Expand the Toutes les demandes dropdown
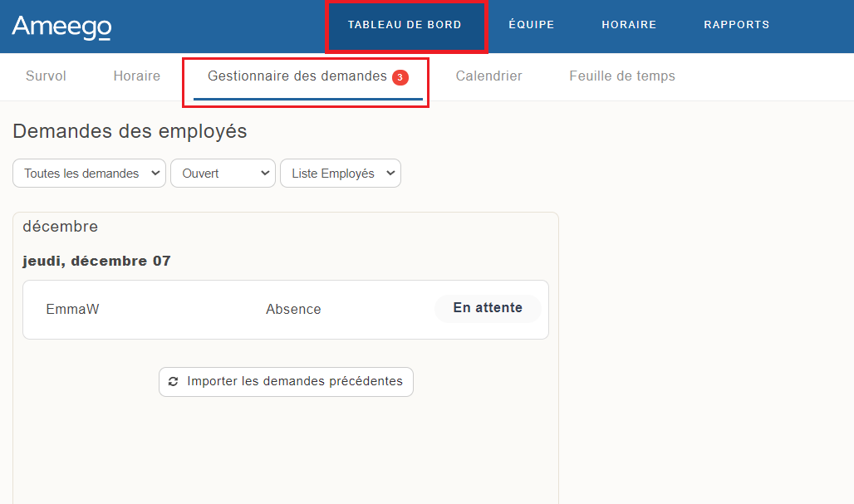The height and width of the screenshot is (504, 854). pyautogui.click(x=90, y=174)
